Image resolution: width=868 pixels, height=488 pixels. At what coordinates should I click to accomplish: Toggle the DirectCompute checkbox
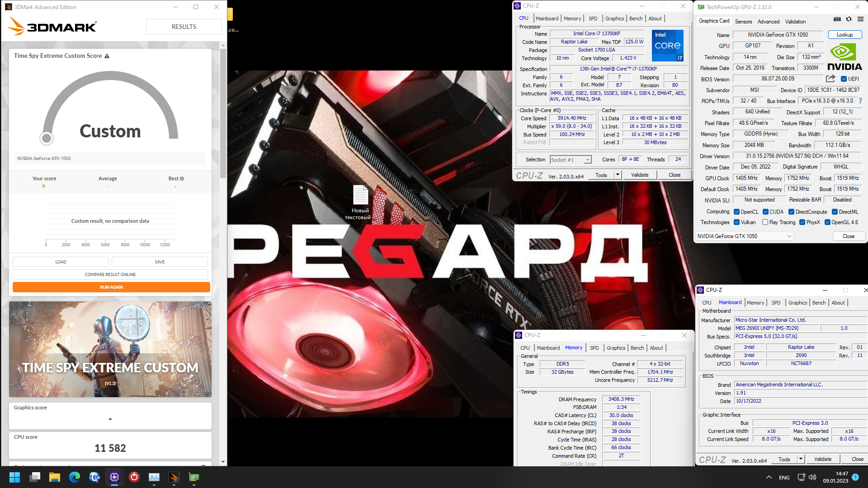(791, 212)
